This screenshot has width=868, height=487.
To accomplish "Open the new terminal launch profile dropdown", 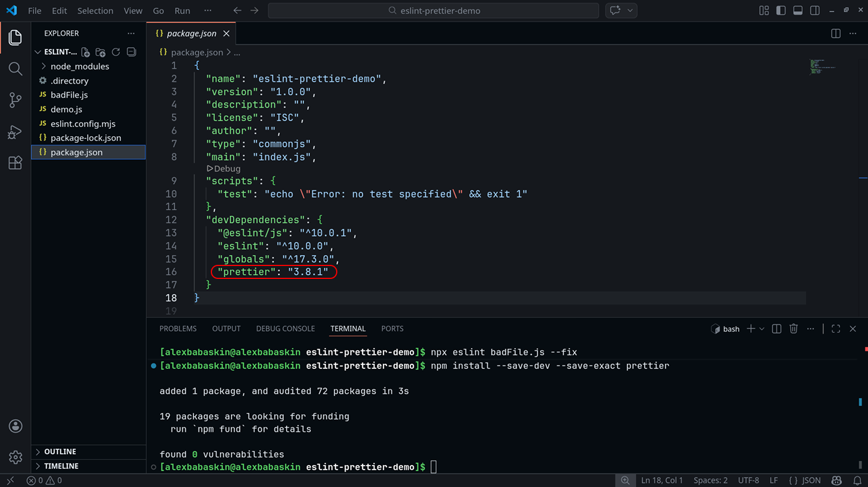I will coord(762,328).
